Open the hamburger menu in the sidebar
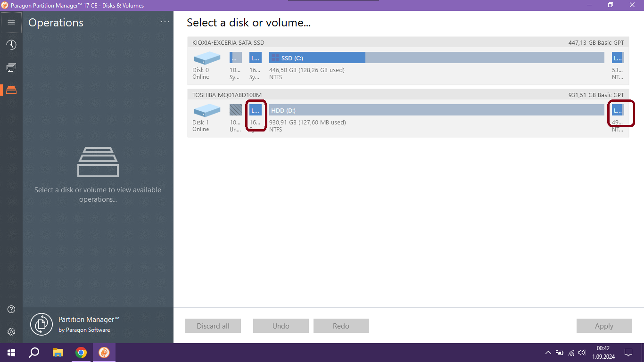 (x=11, y=22)
